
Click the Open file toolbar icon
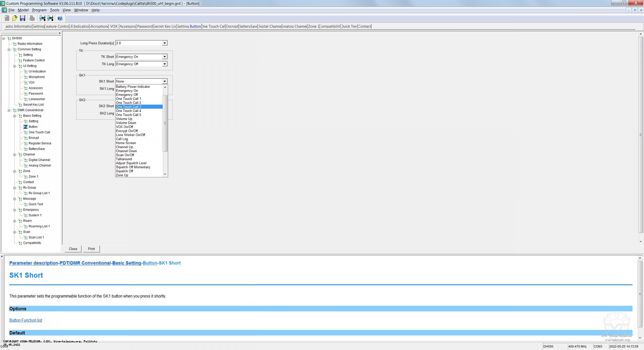[14, 18]
